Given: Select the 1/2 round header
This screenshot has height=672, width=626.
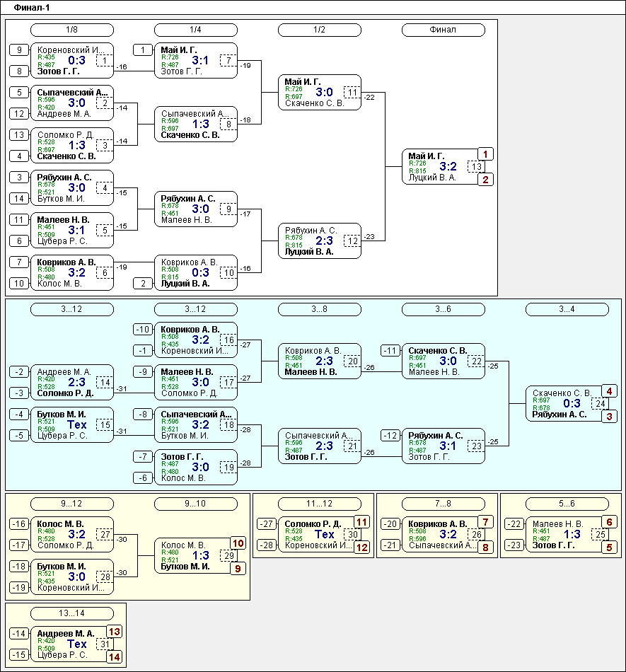Looking at the screenshot, I should click(320, 30).
